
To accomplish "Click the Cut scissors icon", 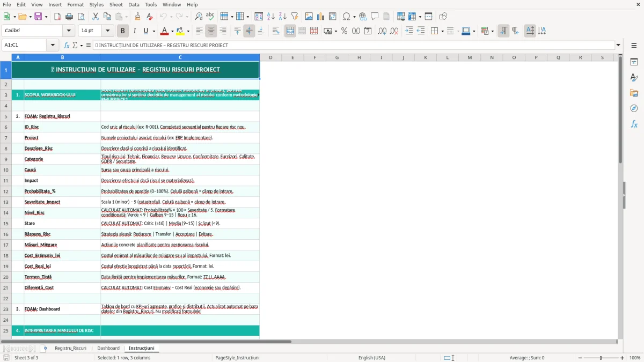I will [96, 17].
